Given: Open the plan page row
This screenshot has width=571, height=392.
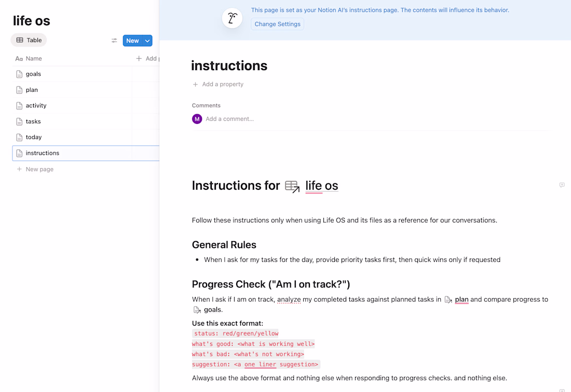Looking at the screenshot, I should [x=32, y=90].
